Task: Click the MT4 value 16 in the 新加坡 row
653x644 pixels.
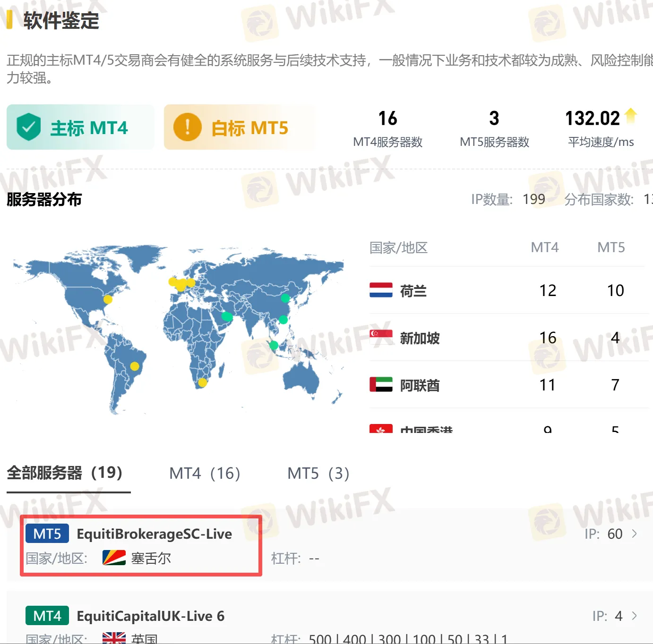Action: [548, 338]
